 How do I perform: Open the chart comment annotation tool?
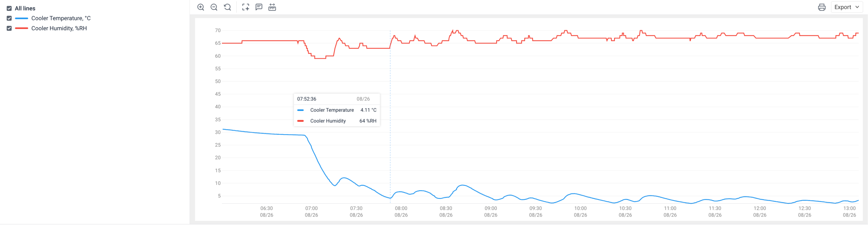259,7
